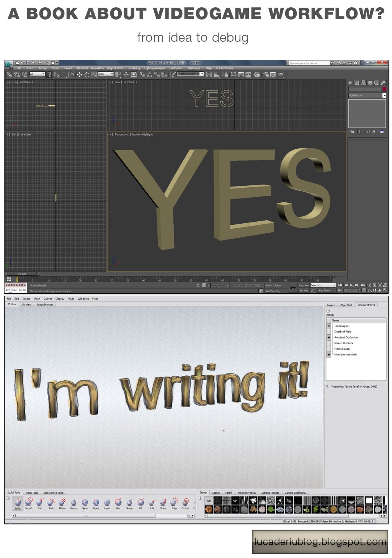This screenshot has height=558, width=392.
Task: Select the Pinch sculpt tool
Action: tap(51, 503)
